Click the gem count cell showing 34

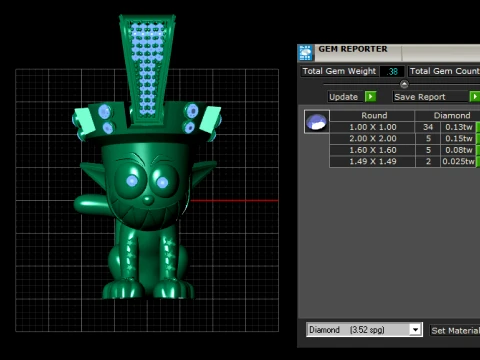pos(428,127)
